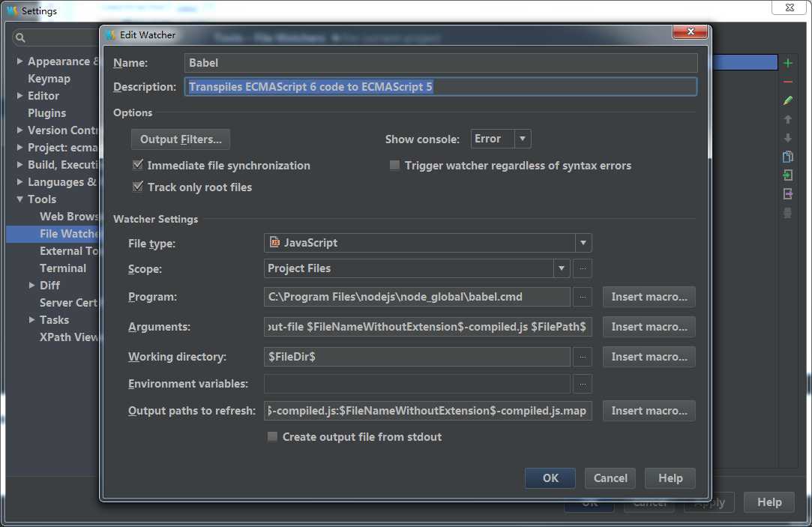Cancel the Edit Watcher dialog
Viewport: 812px width, 527px height.
tap(610, 478)
